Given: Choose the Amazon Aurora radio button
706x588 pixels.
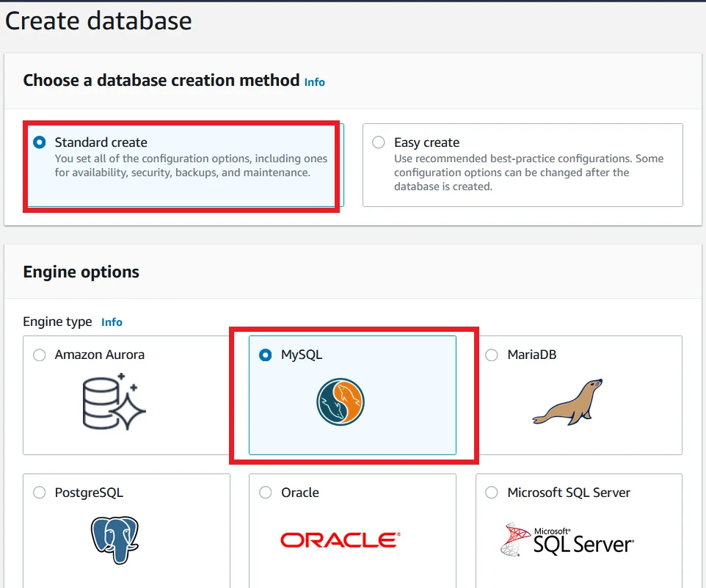Looking at the screenshot, I should click(40, 355).
